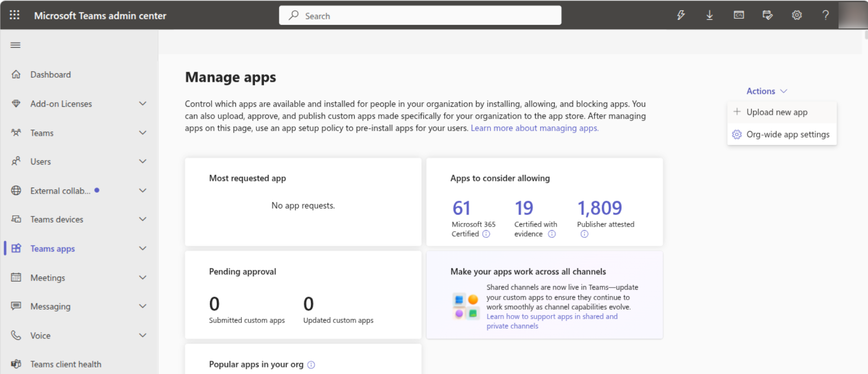Screen dimensions: 868x374
Task: Click the Dashboard home icon
Action: [x=16, y=75]
